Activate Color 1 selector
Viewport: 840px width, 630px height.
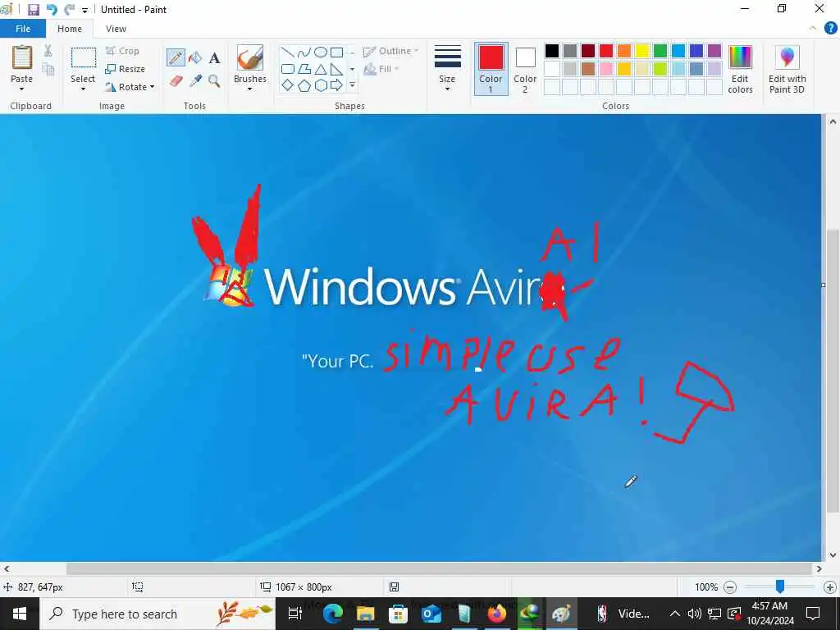[x=491, y=69]
